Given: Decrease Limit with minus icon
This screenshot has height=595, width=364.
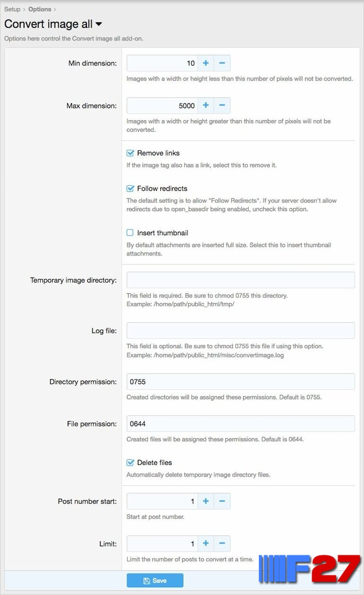Looking at the screenshot, I should pyautogui.click(x=222, y=543).
